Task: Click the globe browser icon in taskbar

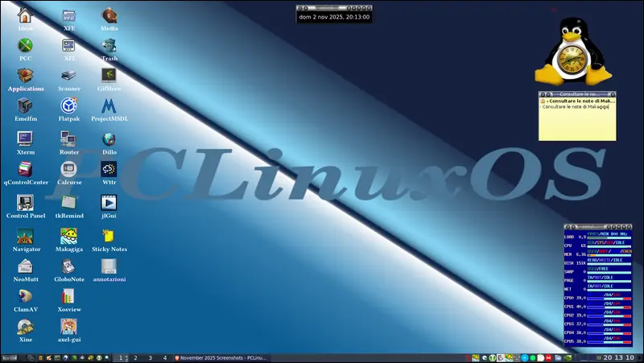Action: 66,357
